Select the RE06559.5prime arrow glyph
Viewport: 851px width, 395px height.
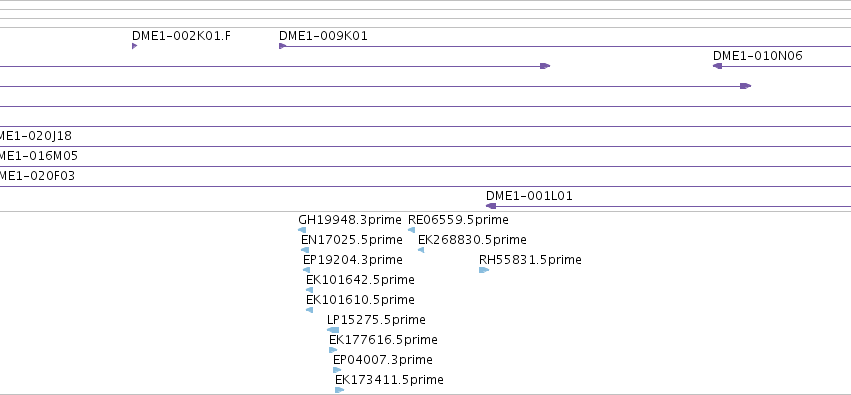[411, 230]
